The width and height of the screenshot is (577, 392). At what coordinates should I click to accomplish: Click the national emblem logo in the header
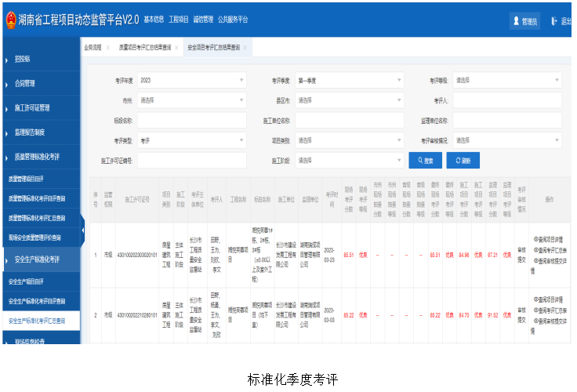tap(11, 20)
